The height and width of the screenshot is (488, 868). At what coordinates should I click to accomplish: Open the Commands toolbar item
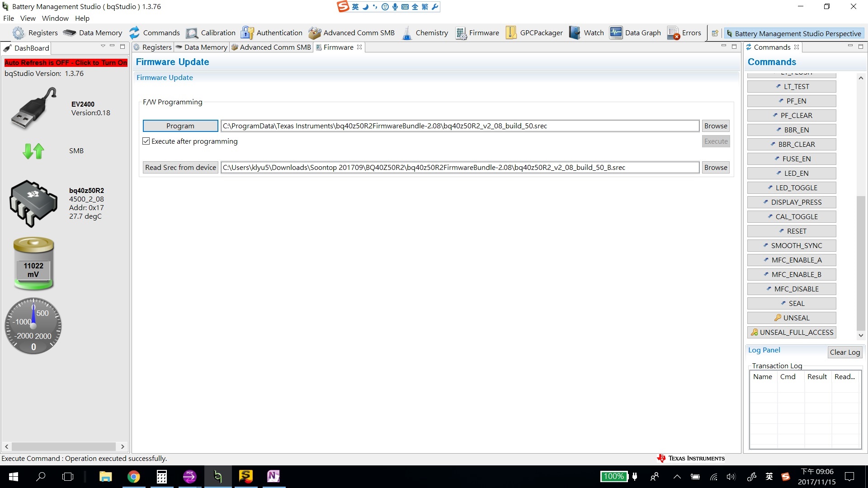click(x=154, y=33)
